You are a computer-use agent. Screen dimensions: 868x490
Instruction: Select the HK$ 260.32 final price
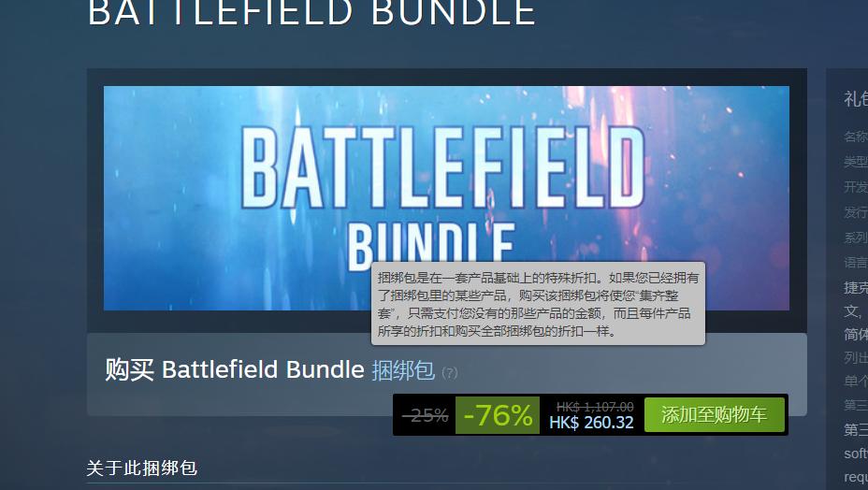coord(591,423)
